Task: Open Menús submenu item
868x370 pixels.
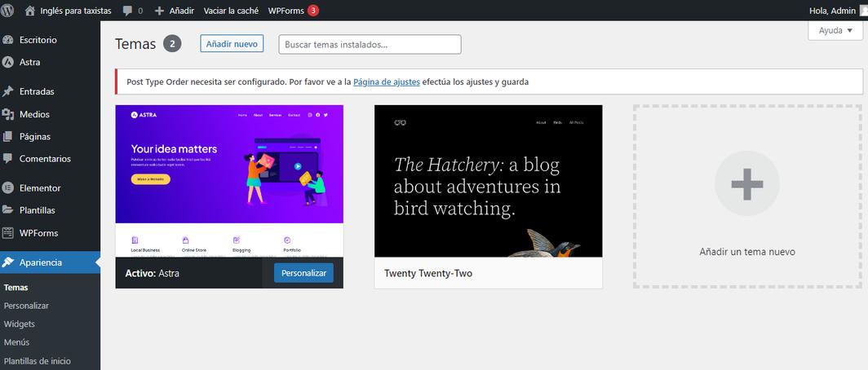Action: coord(16,342)
